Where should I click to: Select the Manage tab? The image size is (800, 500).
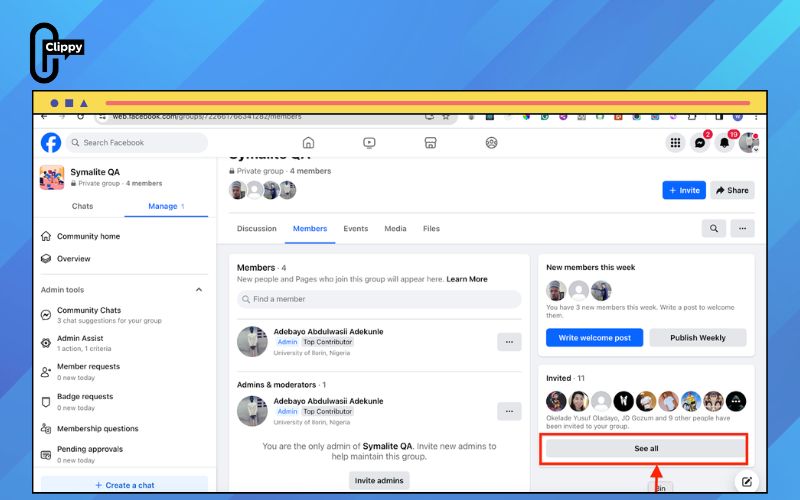[166, 206]
